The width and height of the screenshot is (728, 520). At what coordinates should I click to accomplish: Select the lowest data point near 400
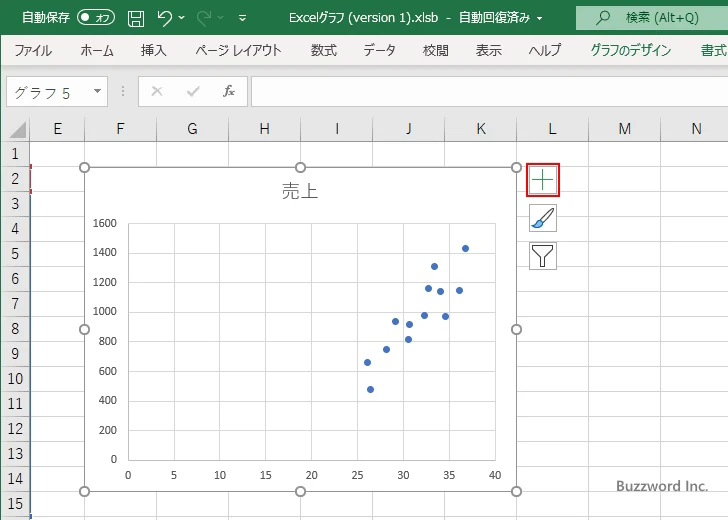coord(370,390)
